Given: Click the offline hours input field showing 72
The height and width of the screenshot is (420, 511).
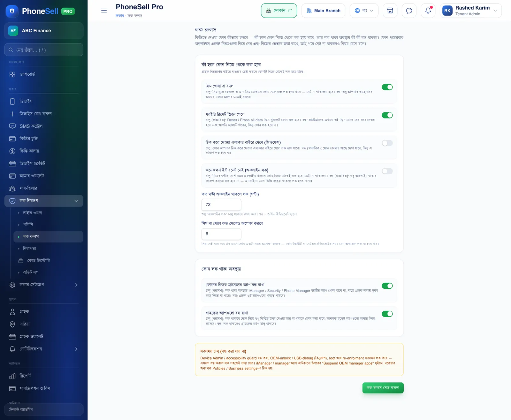Looking at the screenshot, I should (221, 204).
